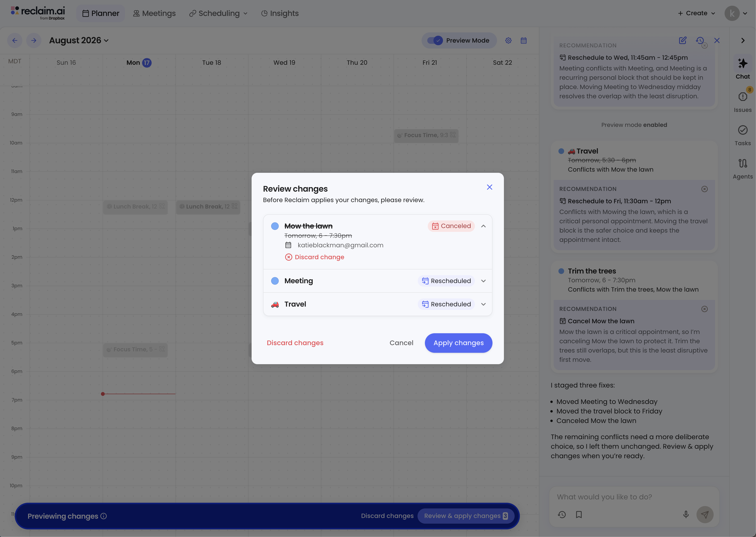This screenshot has width=756, height=537.
Task: Open the calendar view icon in toolbar
Action: 523,41
